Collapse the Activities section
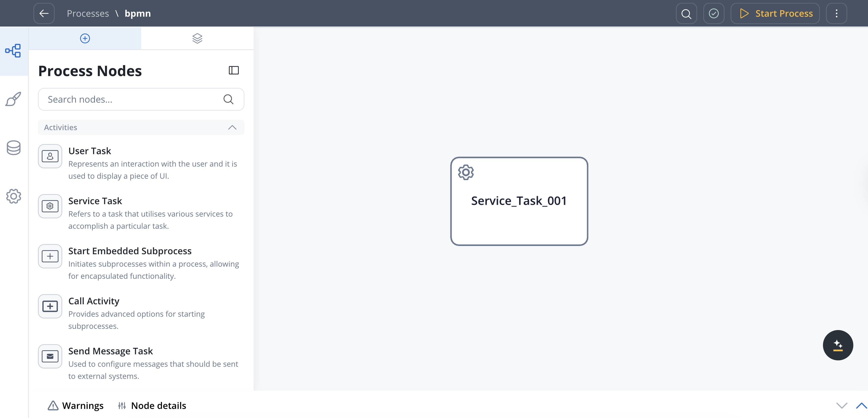This screenshot has width=868, height=418. coord(232,128)
